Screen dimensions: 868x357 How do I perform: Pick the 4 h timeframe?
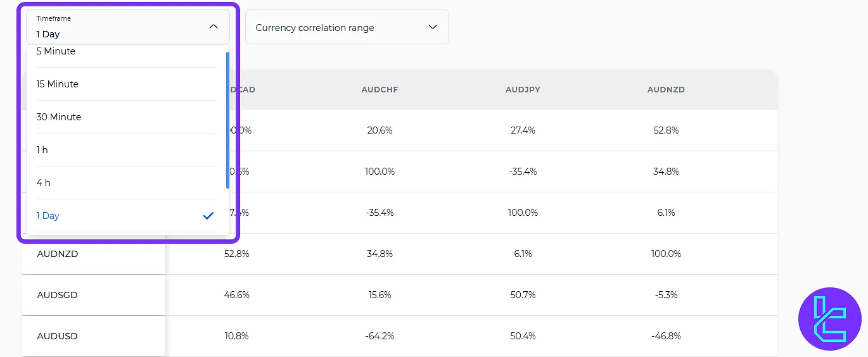coord(126,183)
